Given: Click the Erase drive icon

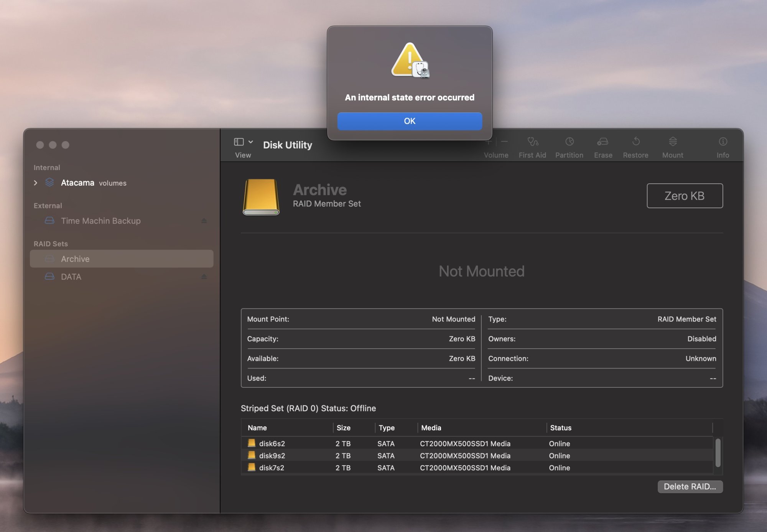Looking at the screenshot, I should pyautogui.click(x=603, y=142).
